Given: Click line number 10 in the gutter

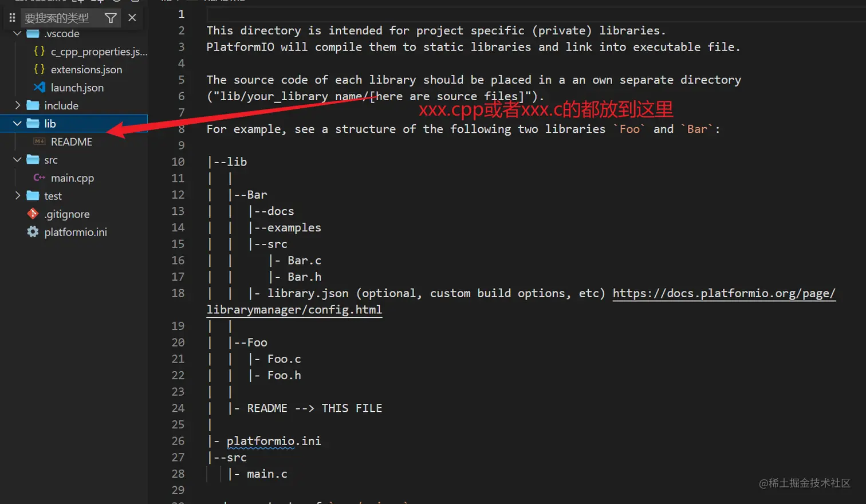Looking at the screenshot, I should (178, 162).
